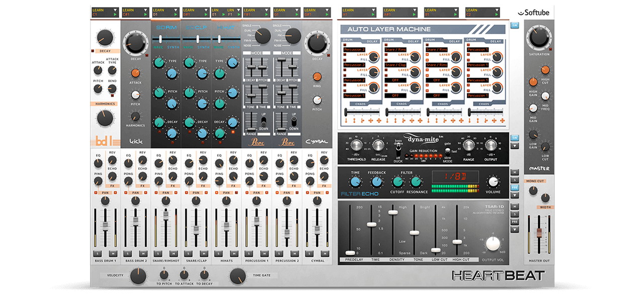Click the Kick channel Attack orange knob
The width and height of the screenshot is (644, 296).
(135, 74)
